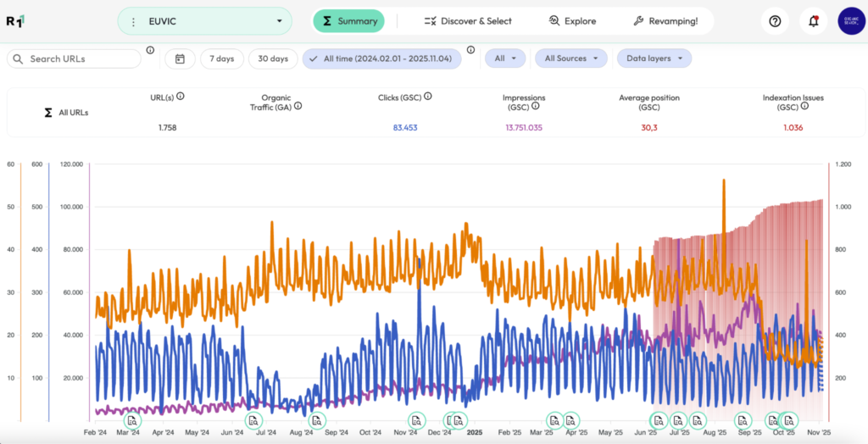868x444 pixels.
Task: Click the user profile avatar
Action: click(851, 21)
